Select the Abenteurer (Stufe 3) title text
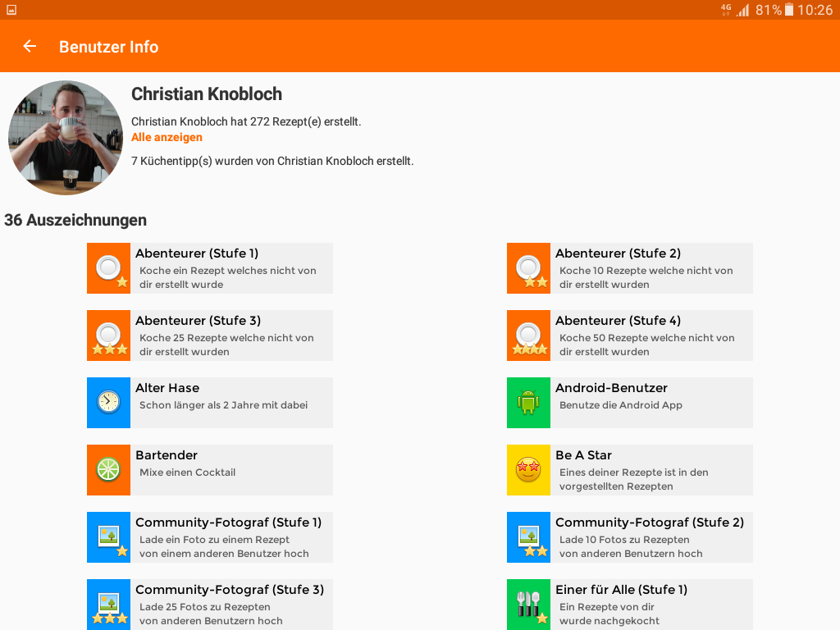This screenshot has height=630, width=840. [x=199, y=321]
